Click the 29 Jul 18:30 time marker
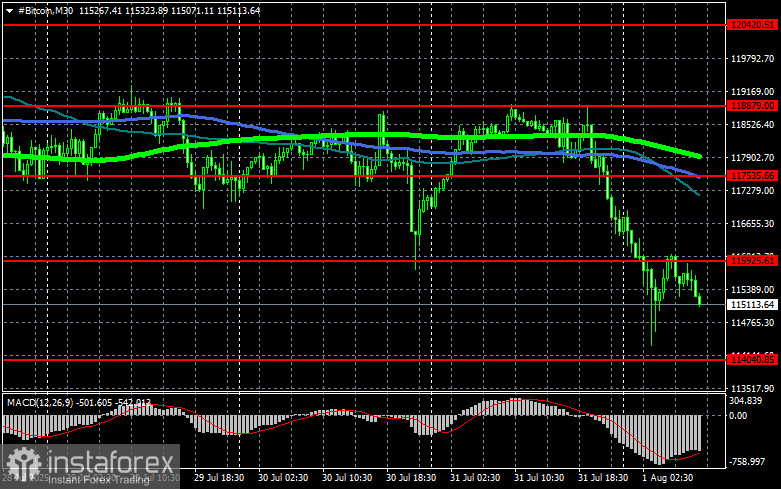 pyautogui.click(x=219, y=478)
